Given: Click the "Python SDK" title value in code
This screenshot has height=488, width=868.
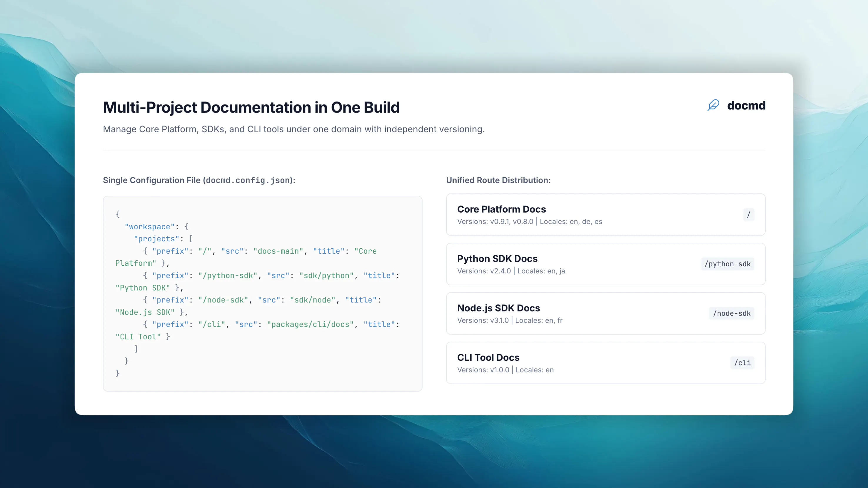Looking at the screenshot, I should (x=143, y=288).
